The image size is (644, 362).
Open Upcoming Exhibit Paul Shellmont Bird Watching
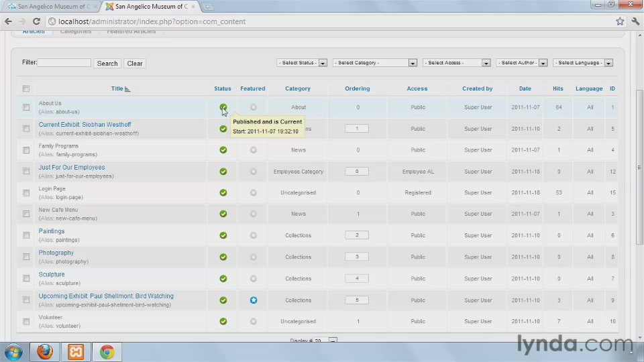tap(106, 296)
